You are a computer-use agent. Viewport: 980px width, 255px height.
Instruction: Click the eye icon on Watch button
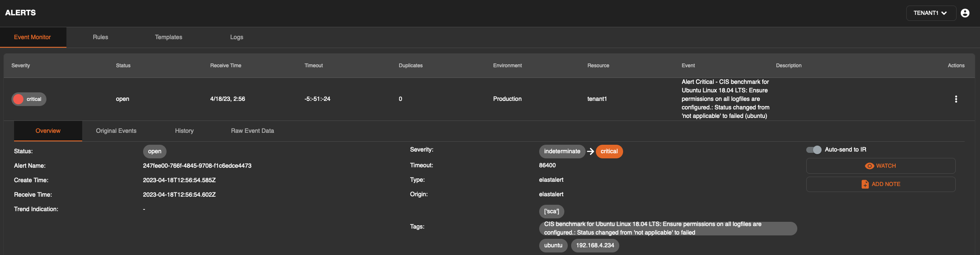869,166
